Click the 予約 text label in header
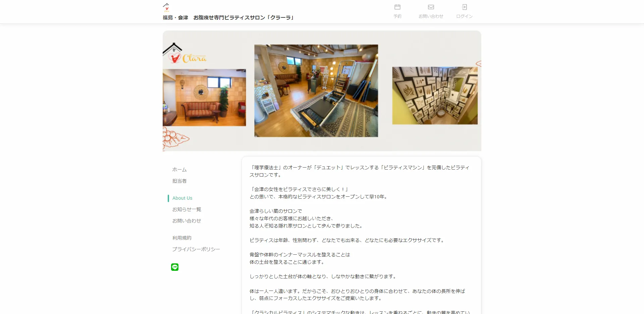 (397, 16)
